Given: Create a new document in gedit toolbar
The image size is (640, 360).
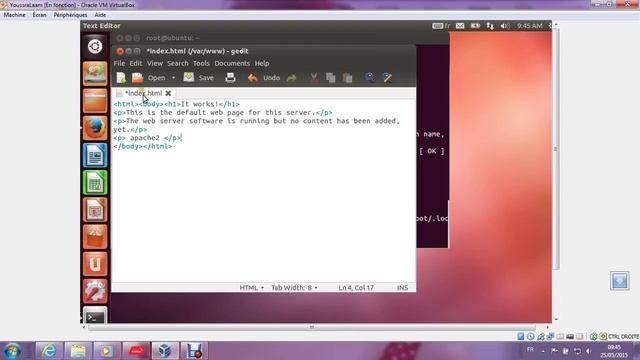Looking at the screenshot, I should 121,78.
